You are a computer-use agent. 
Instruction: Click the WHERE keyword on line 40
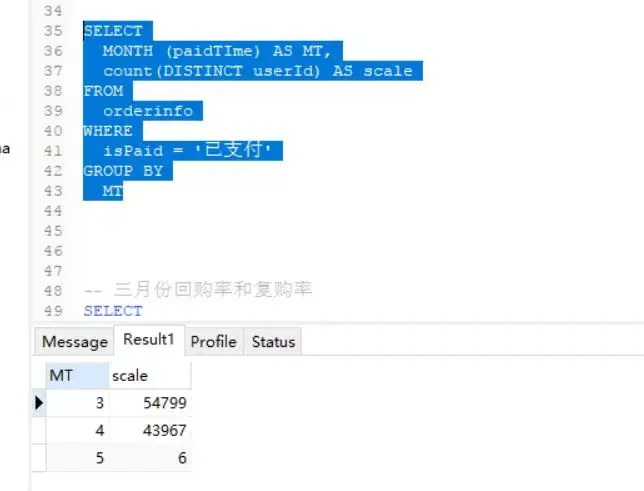pyautogui.click(x=108, y=131)
